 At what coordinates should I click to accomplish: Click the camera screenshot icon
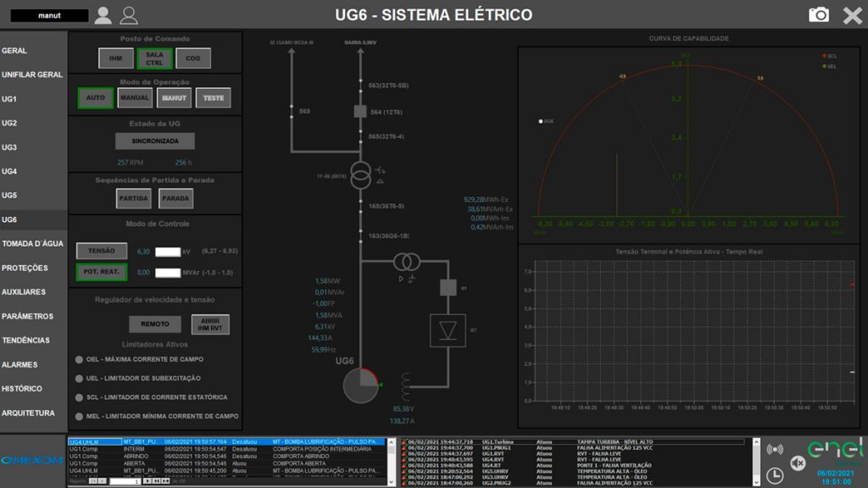pyautogui.click(x=818, y=15)
